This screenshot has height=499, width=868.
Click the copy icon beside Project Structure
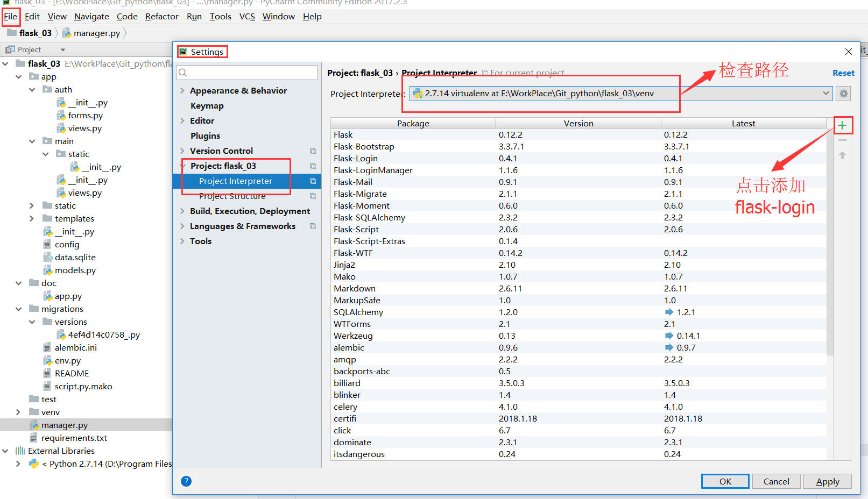coord(313,196)
